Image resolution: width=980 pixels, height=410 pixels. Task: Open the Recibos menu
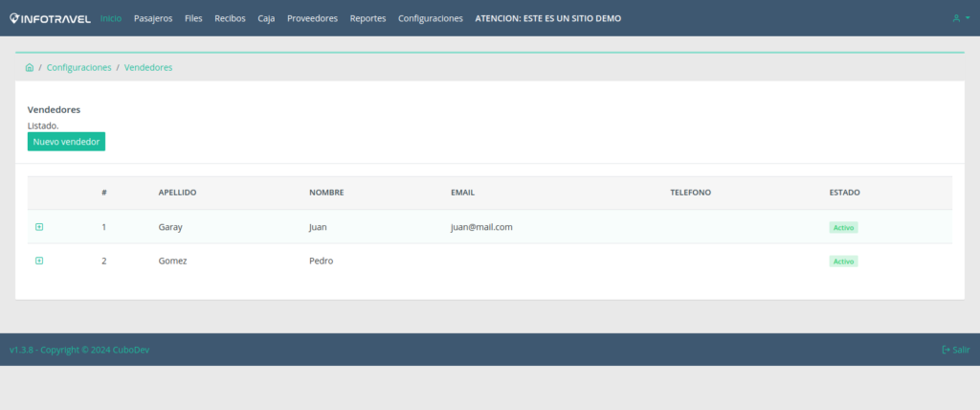tap(230, 19)
